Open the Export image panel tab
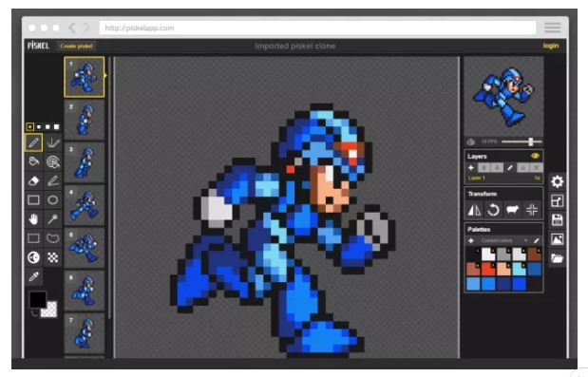Viewport: 588px width, 377px height. click(557, 238)
